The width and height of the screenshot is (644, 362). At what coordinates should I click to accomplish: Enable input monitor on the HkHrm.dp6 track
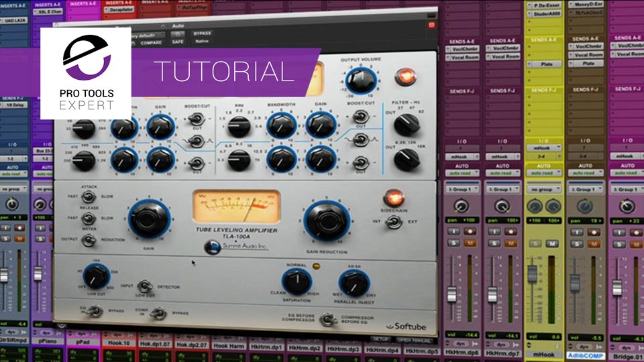click(453, 232)
